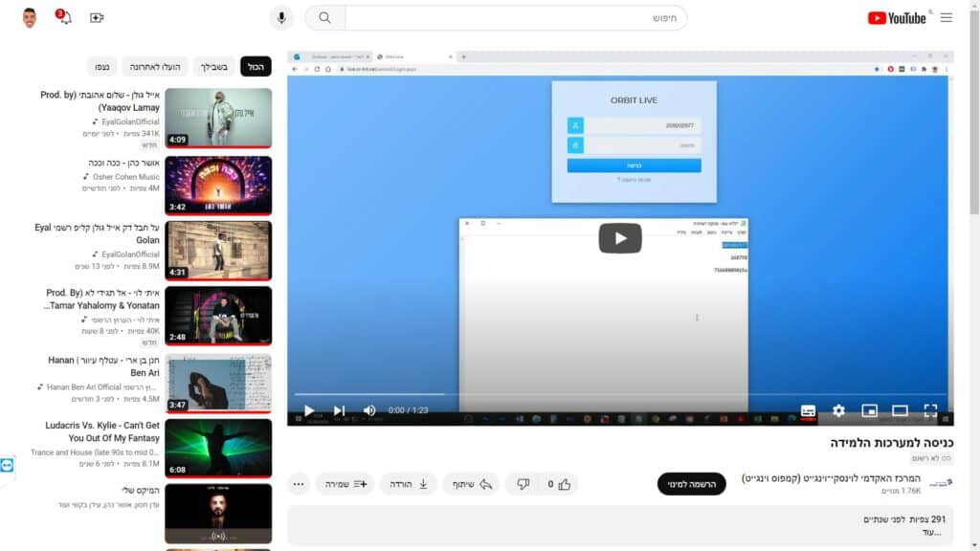Viewport: 980px width, 551px height.
Task: Open player settings gear menu
Action: tap(838, 410)
